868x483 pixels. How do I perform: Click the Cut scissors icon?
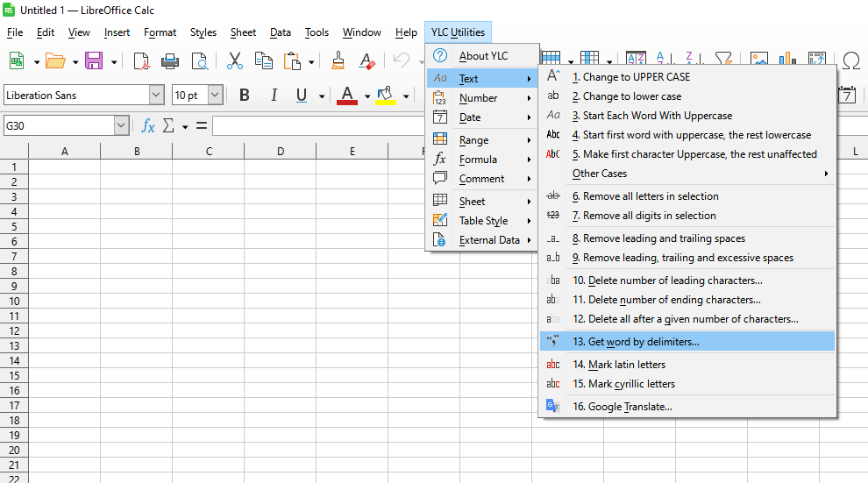(x=234, y=60)
